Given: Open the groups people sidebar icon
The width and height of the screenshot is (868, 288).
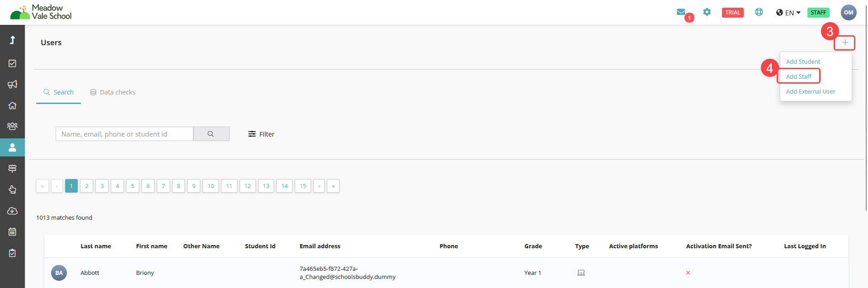Looking at the screenshot, I should point(12,127).
